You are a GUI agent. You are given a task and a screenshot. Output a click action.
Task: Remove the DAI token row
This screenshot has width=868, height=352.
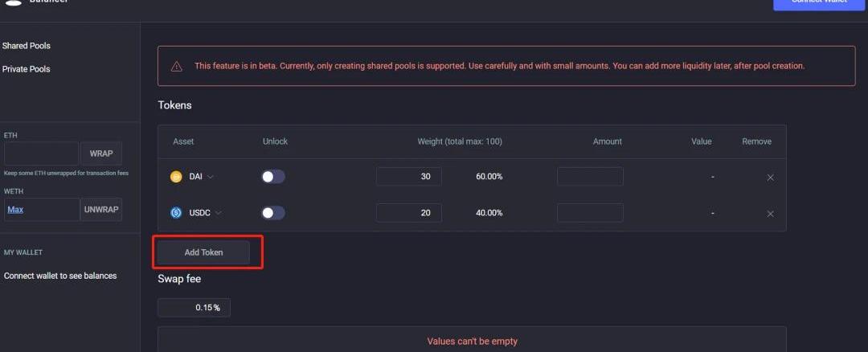[770, 177]
